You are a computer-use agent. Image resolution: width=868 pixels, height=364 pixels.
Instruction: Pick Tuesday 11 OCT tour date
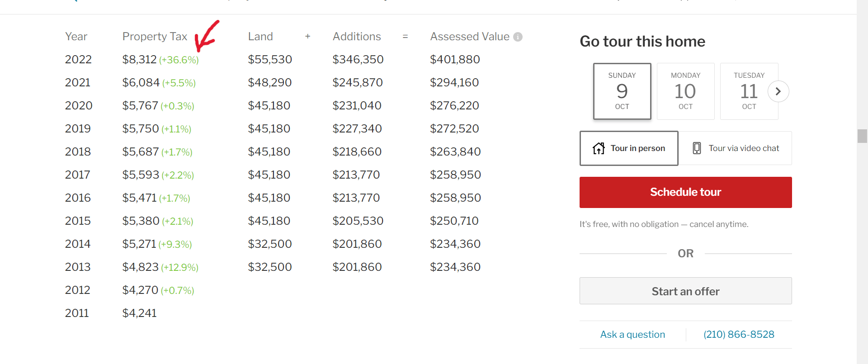(x=749, y=91)
